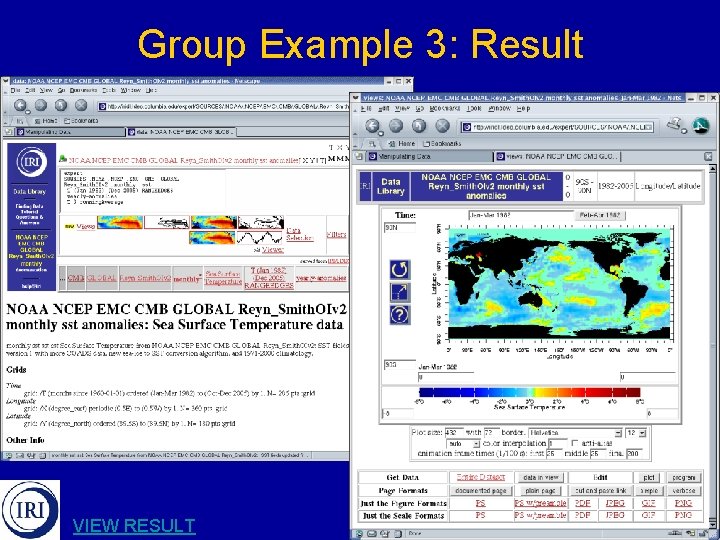Click Forward arrow in rear data window

coord(40,105)
